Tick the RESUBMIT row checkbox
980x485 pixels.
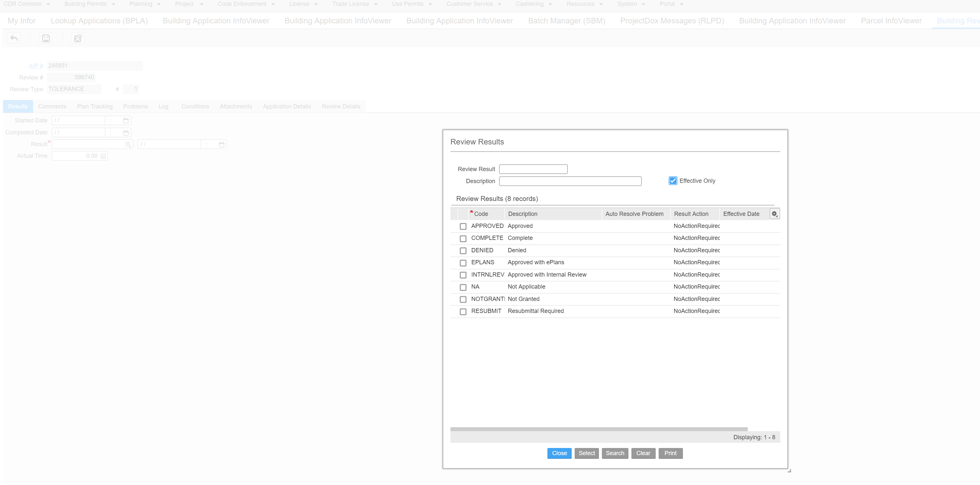[x=463, y=312]
